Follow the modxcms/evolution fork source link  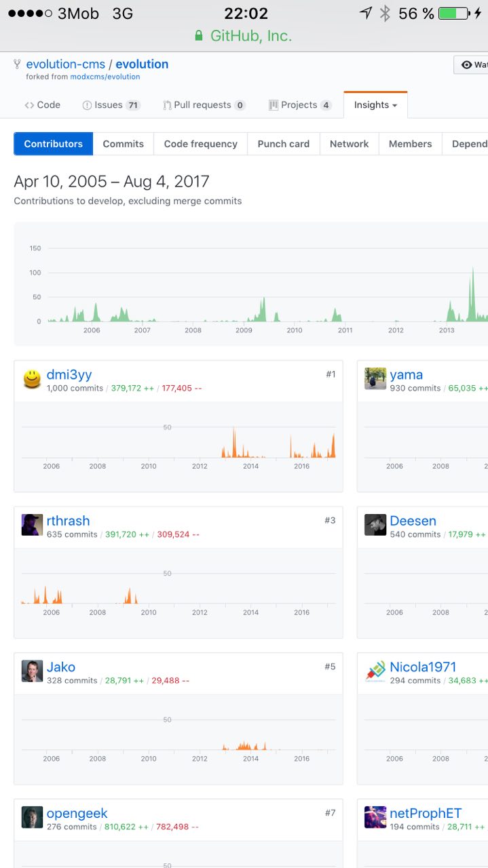[x=105, y=77]
